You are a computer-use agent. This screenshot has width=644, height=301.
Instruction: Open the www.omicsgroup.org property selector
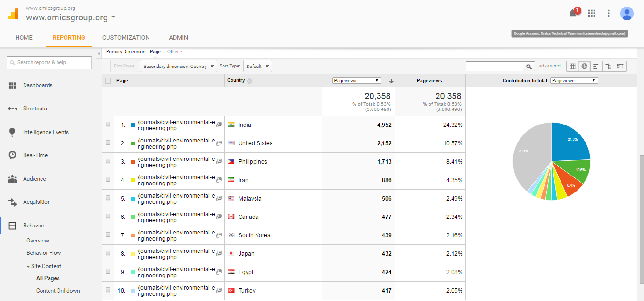(70, 17)
